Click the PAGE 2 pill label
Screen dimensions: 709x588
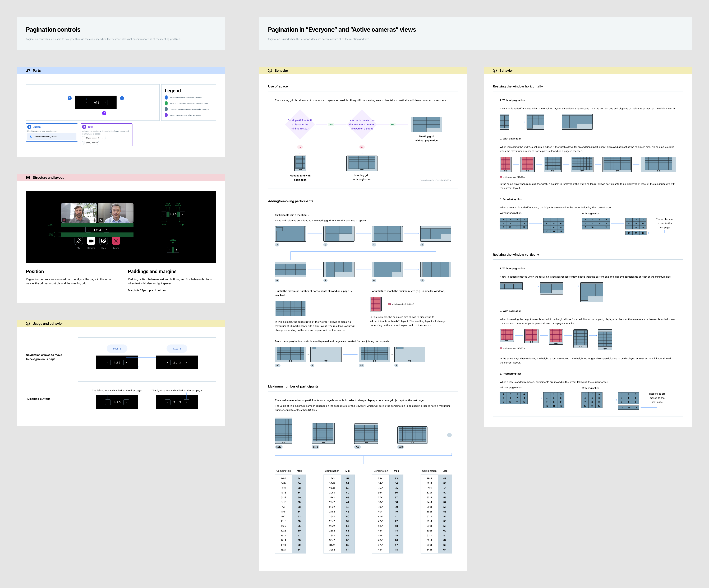[177, 349]
